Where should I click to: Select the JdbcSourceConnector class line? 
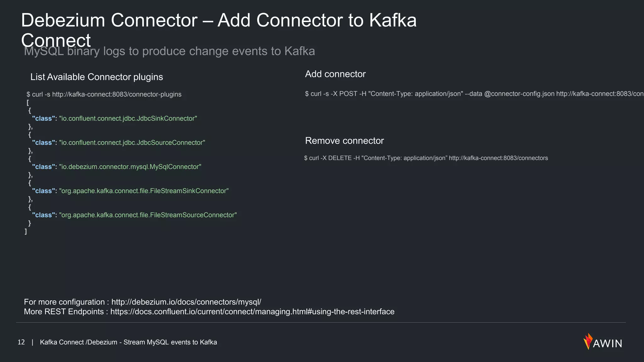(x=119, y=143)
